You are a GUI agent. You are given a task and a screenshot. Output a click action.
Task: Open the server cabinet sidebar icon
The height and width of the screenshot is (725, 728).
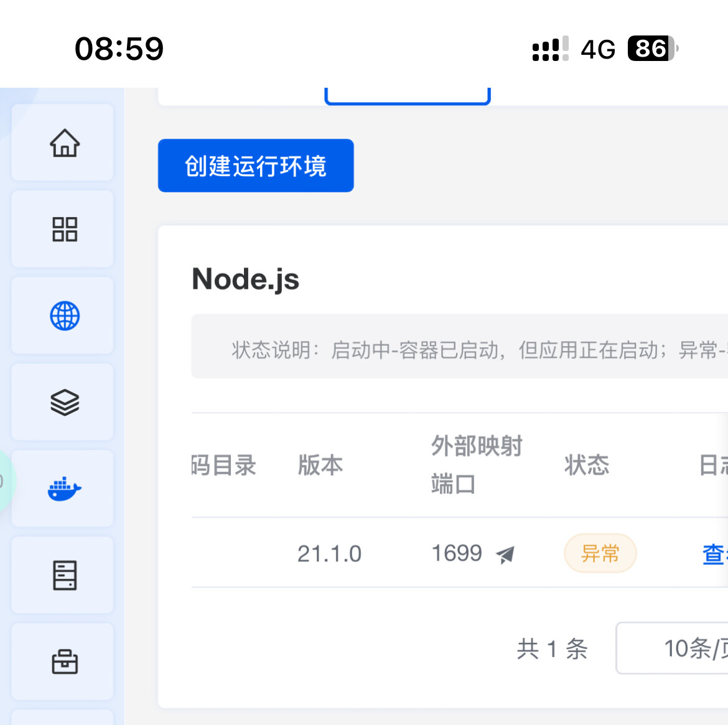click(x=65, y=576)
